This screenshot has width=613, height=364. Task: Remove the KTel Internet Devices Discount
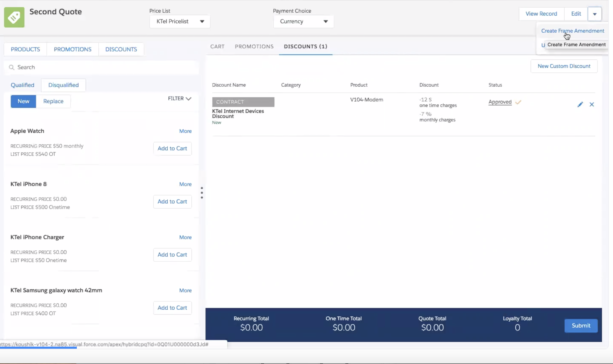tap(592, 104)
